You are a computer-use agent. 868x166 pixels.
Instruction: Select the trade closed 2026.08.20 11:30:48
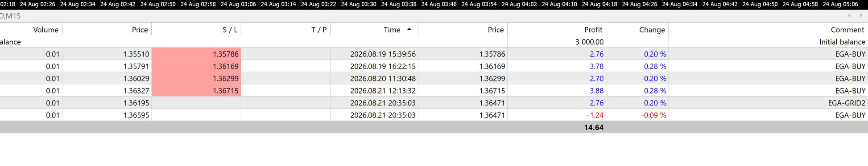point(434,78)
